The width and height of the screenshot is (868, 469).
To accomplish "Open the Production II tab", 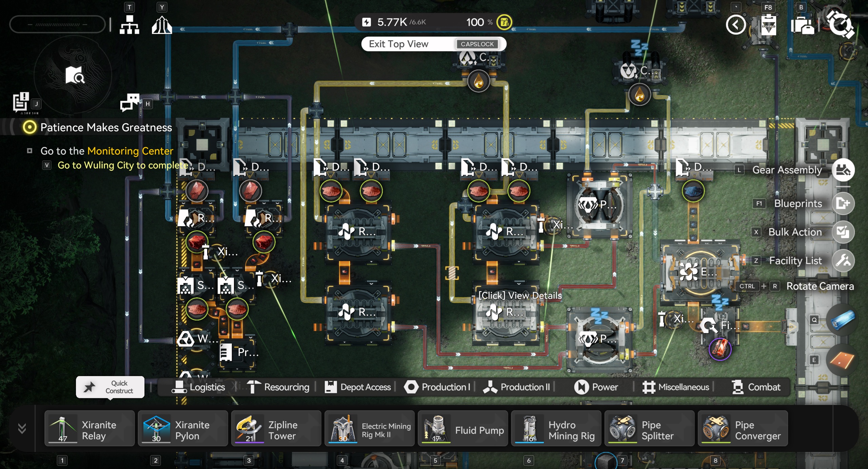I will tap(517, 387).
